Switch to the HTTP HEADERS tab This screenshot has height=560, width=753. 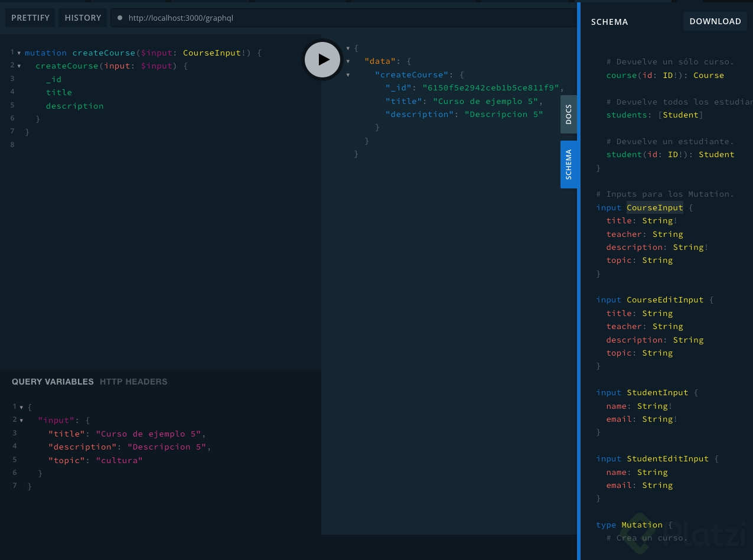133,382
